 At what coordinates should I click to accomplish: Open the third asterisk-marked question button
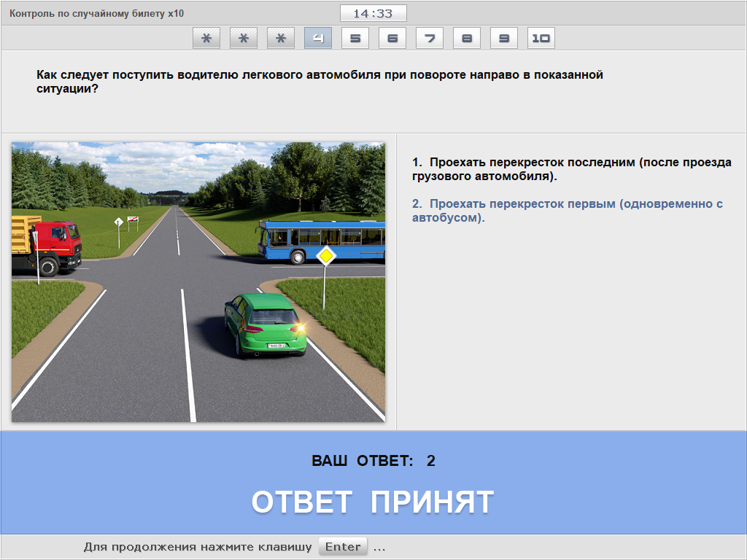pos(281,38)
